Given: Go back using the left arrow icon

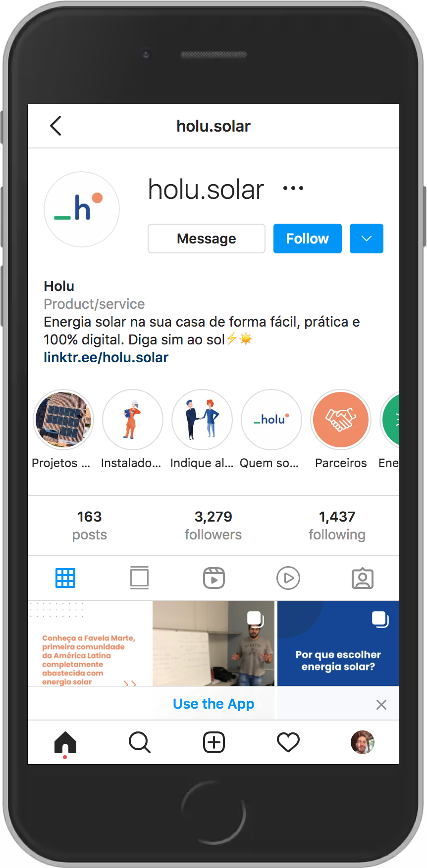Looking at the screenshot, I should coord(56,126).
